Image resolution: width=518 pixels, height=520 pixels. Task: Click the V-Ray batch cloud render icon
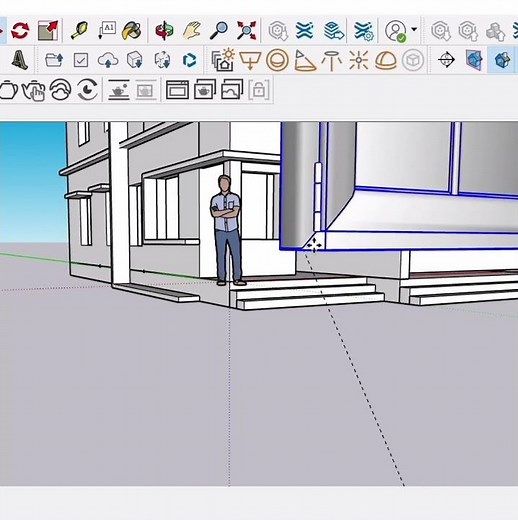coord(232,89)
